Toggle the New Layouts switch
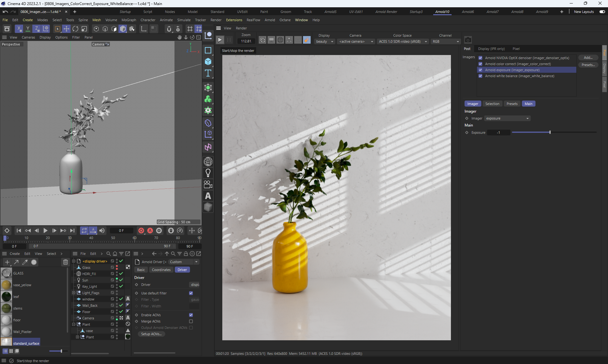The image size is (608, 364). (x=602, y=12)
